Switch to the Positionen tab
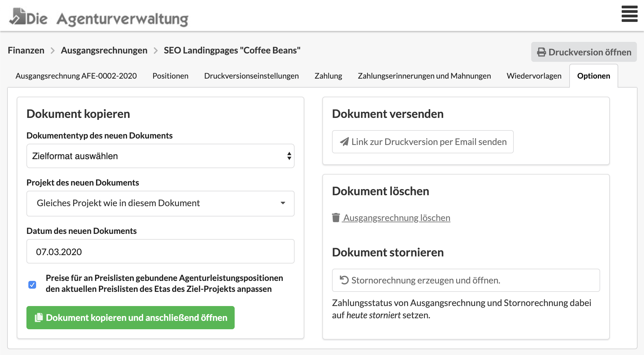644x355 pixels. pyautogui.click(x=170, y=76)
